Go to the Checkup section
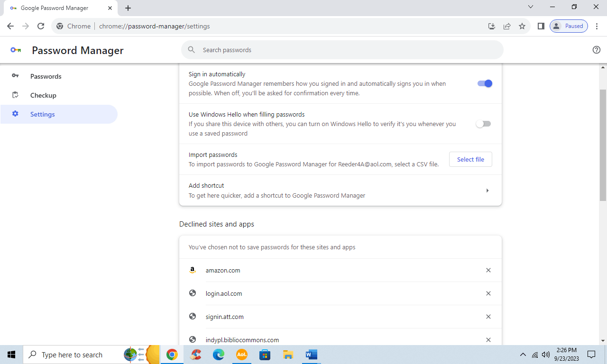This screenshot has height=364, width=607. tap(59, 95)
